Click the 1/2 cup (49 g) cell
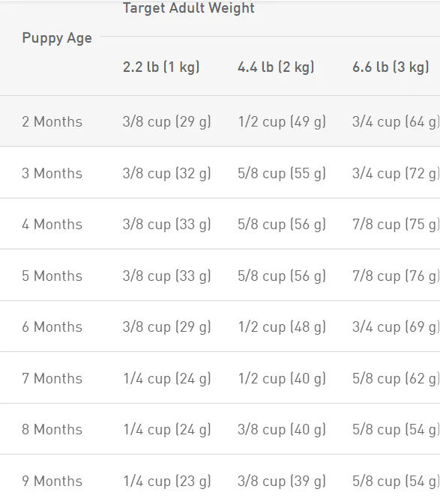Viewport: 440px width, 504px height. (282, 122)
